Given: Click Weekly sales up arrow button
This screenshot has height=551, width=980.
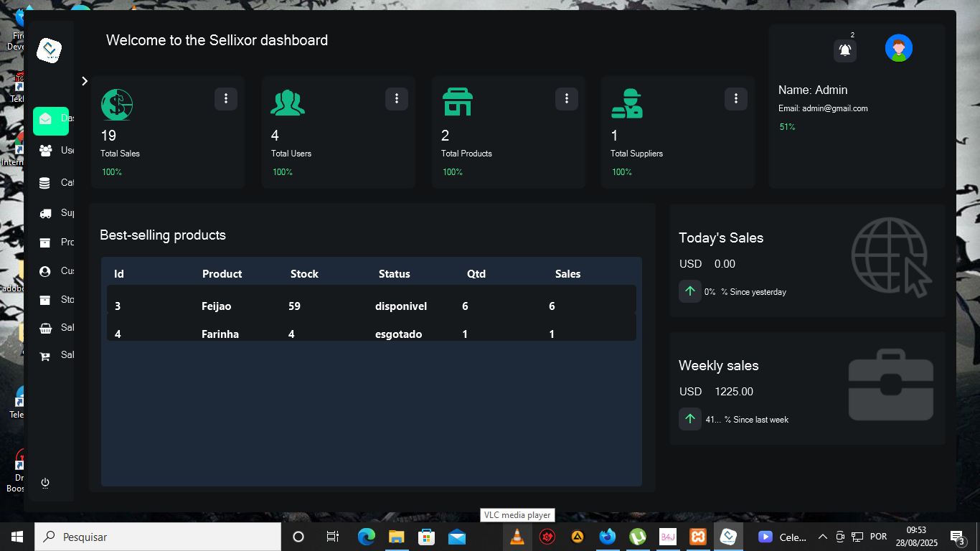Looking at the screenshot, I should point(690,419).
